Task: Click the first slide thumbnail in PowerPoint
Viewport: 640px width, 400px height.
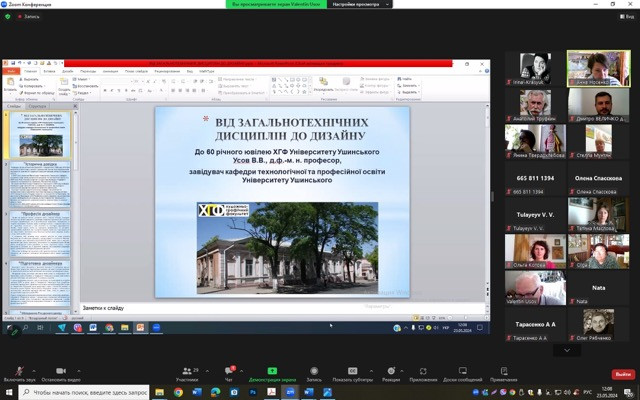Action: click(x=40, y=135)
